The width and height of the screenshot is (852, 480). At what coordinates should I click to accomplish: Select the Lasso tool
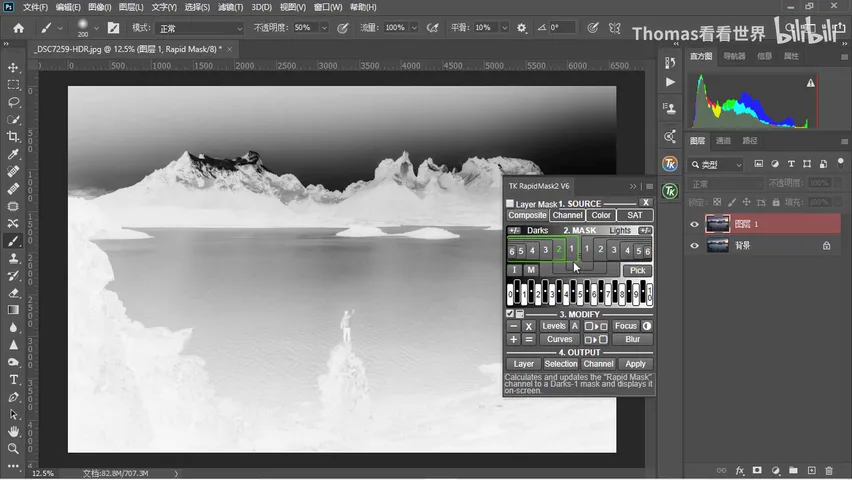(14, 102)
